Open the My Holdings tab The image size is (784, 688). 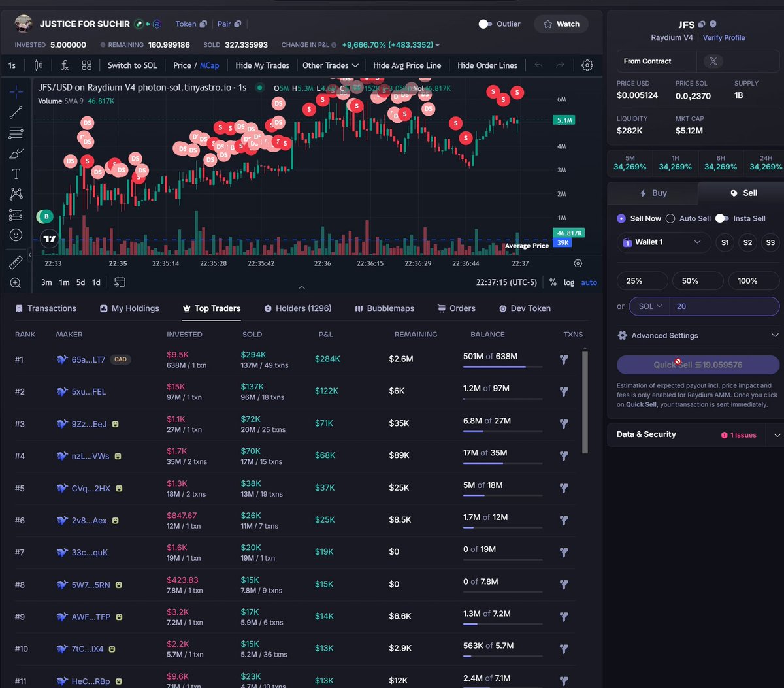coord(129,308)
